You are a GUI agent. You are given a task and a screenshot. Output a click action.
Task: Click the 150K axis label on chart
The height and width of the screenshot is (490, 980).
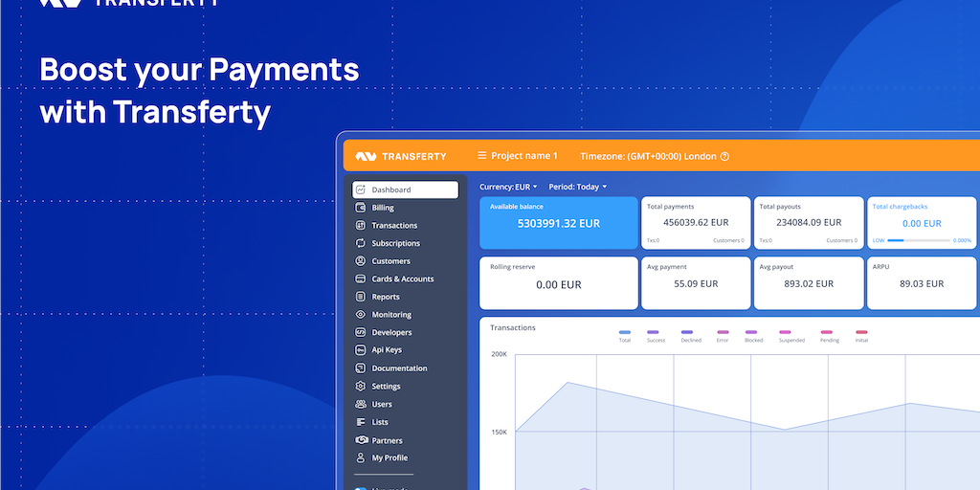pyautogui.click(x=500, y=432)
